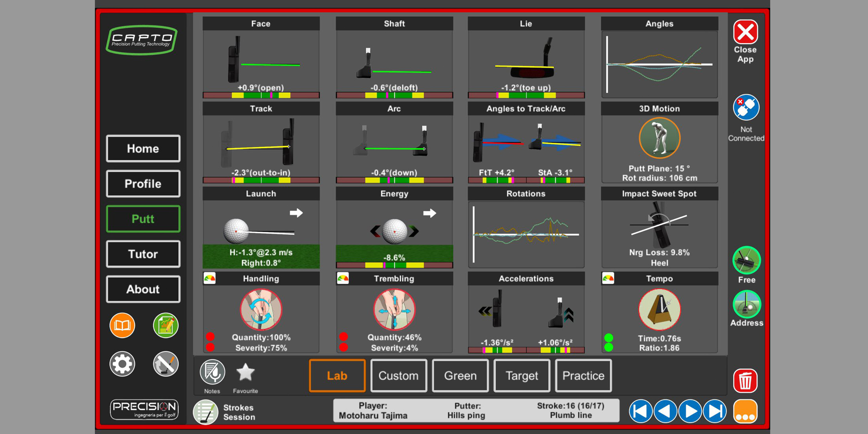The width and height of the screenshot is (868, 434).
Task: Toggle the Favourite star
Action: coord(245,372)
